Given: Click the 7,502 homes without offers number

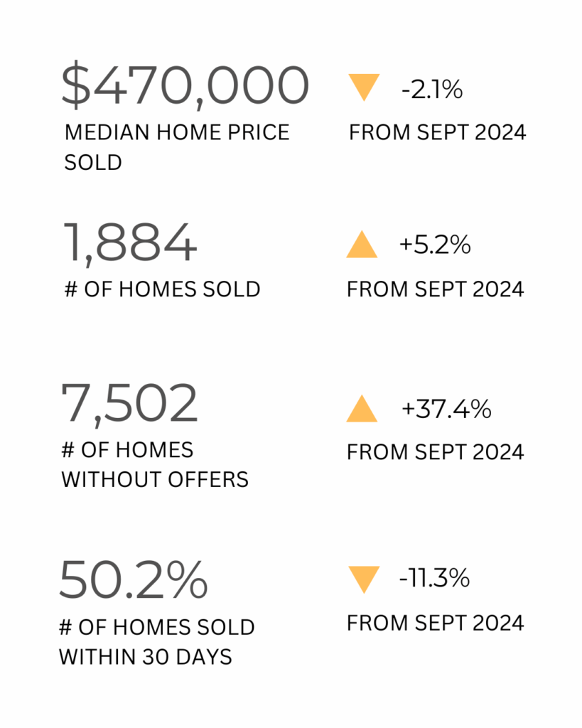Looking at the screenshot, I should pos(129,404).
